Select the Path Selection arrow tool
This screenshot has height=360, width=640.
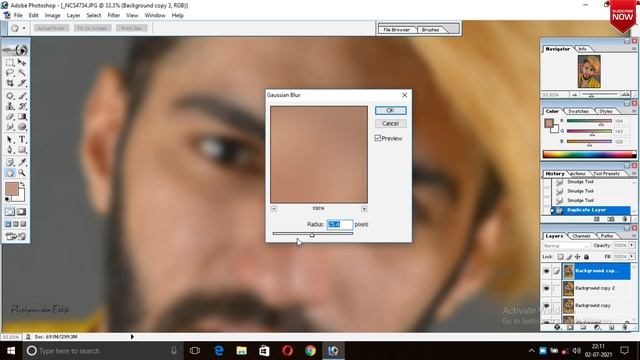pyautogui.click(x=10, y=140)
